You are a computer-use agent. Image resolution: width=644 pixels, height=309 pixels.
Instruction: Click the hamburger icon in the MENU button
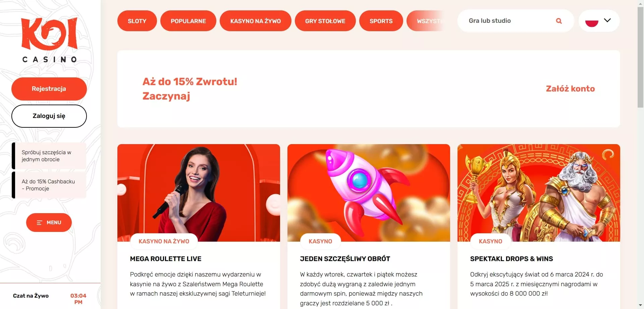pyautogui.click(x=39, y=223)
